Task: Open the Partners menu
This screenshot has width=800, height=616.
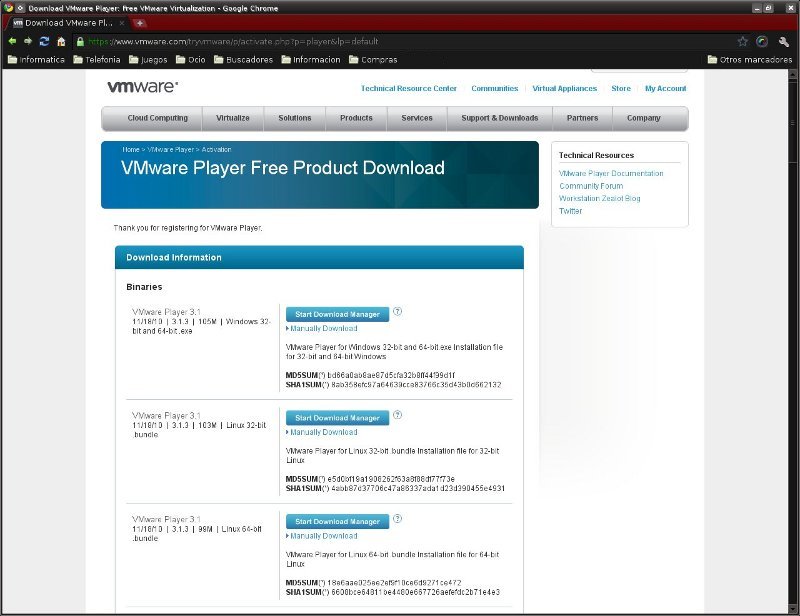Action: [582, 118]
